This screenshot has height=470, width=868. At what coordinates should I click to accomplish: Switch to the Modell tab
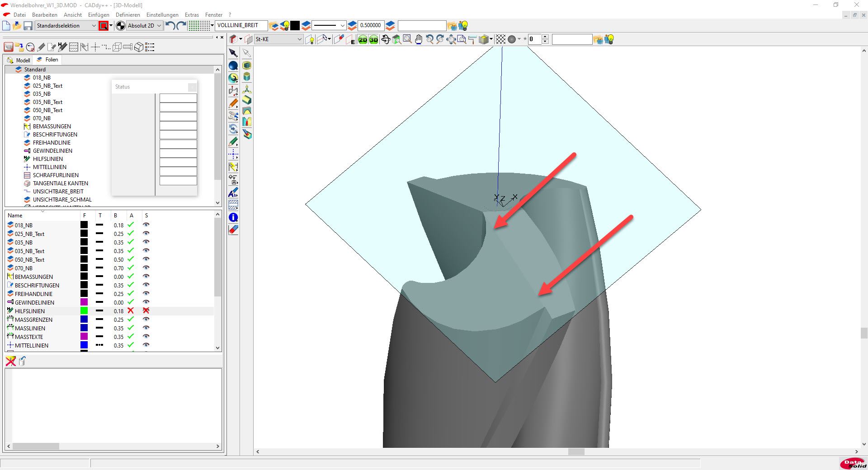point(19,60)
